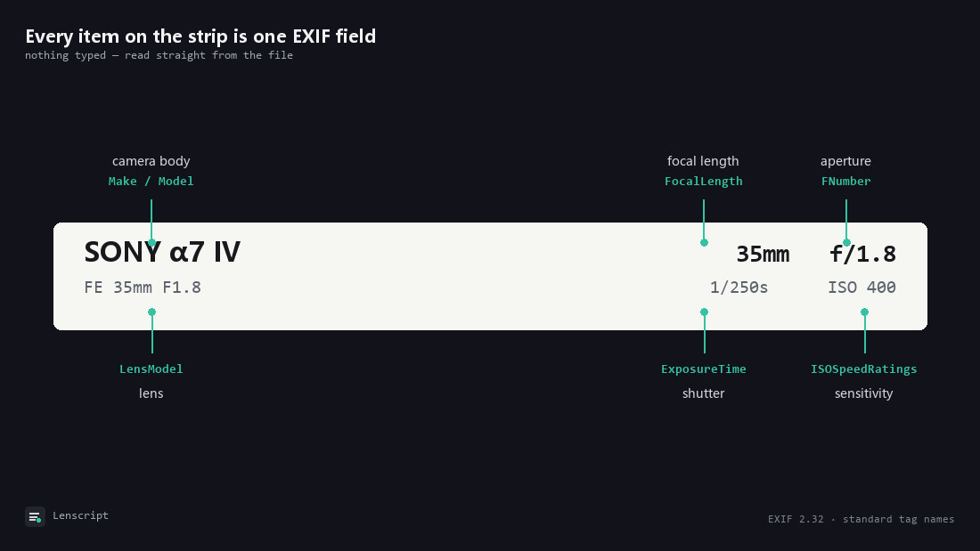
Task: Click the Lenscript brand name text
Action: (80, 515)
